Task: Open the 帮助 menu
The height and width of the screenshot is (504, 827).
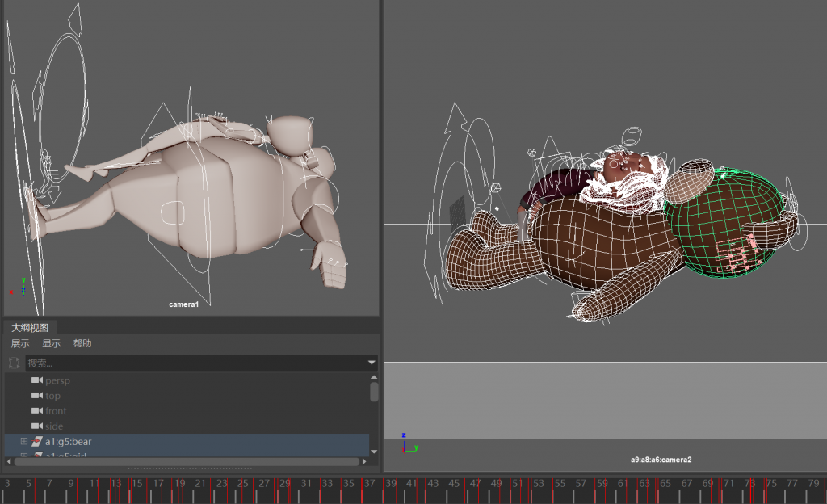Action: [82, 343]
